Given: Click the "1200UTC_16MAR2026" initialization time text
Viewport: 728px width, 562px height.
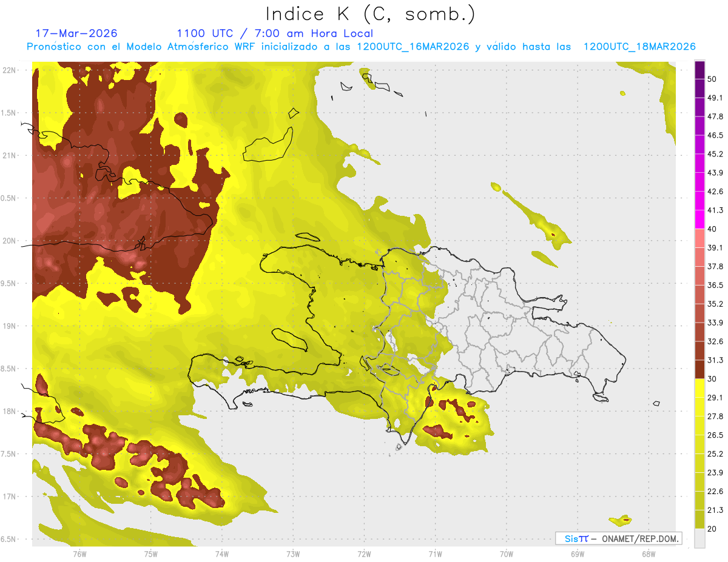Looking at the screenshot, I should tap(413, 47).
